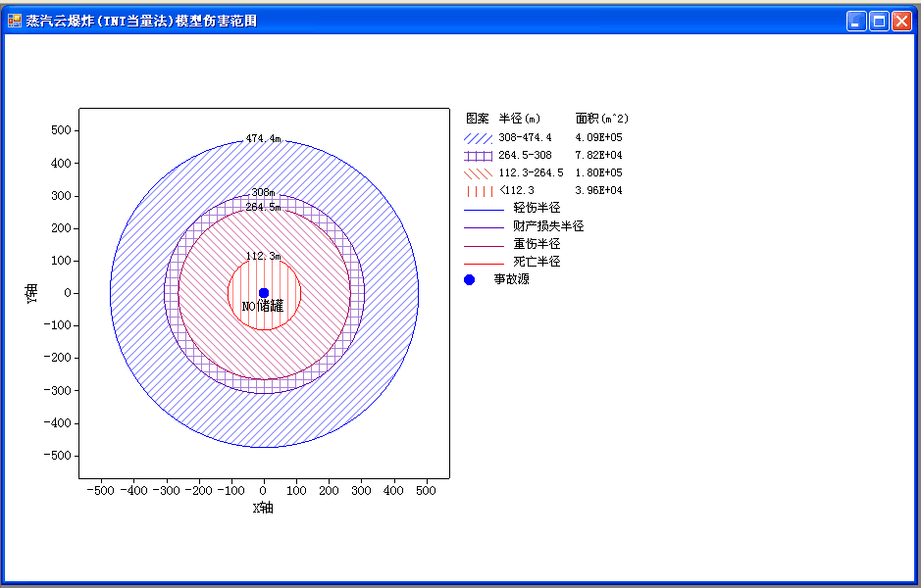Select the 重伤半径 legend entry
The height and width of the screenshot is (588, 921).
coord(512,244)
